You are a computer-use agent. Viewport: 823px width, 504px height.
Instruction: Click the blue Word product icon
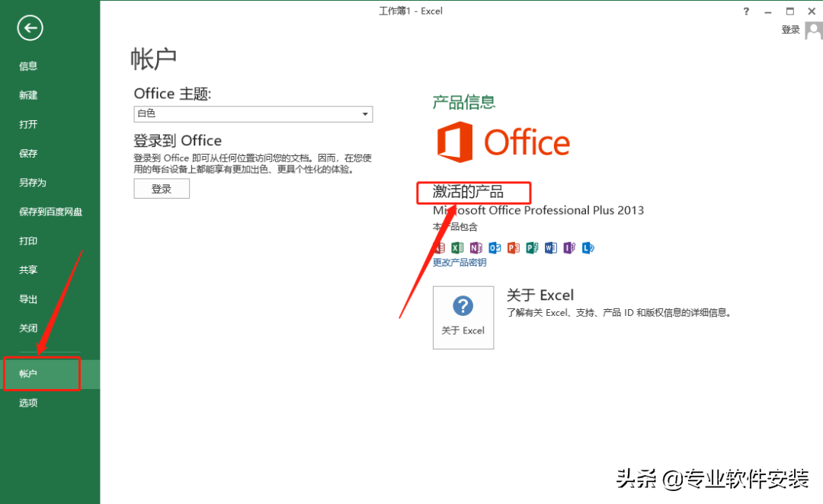(x=551, y=247)
